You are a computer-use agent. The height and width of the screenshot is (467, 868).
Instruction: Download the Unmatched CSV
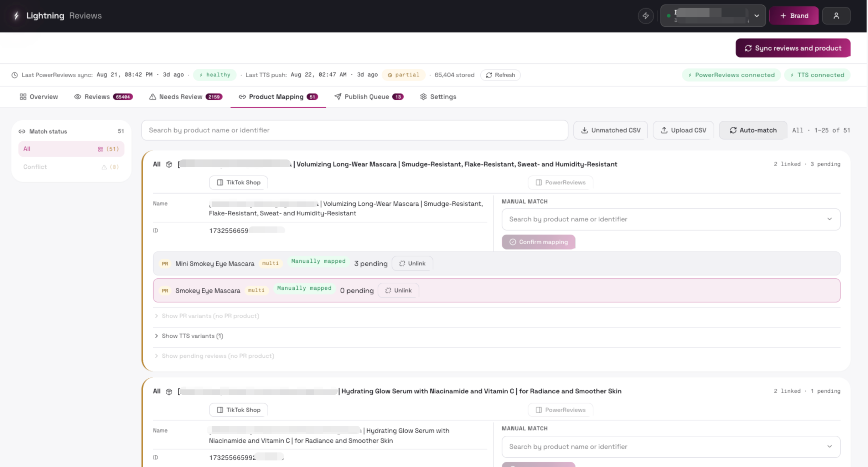[x=611, y=130]
